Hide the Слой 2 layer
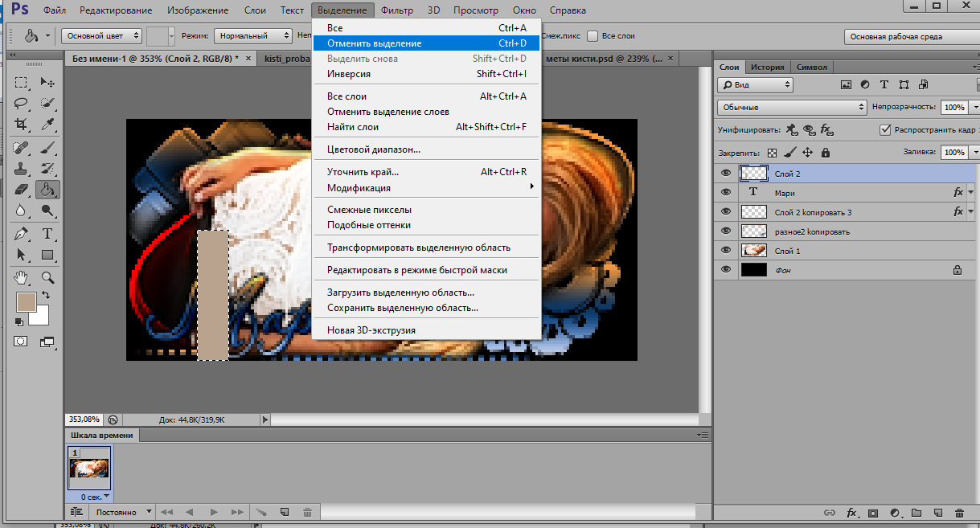 726,173
